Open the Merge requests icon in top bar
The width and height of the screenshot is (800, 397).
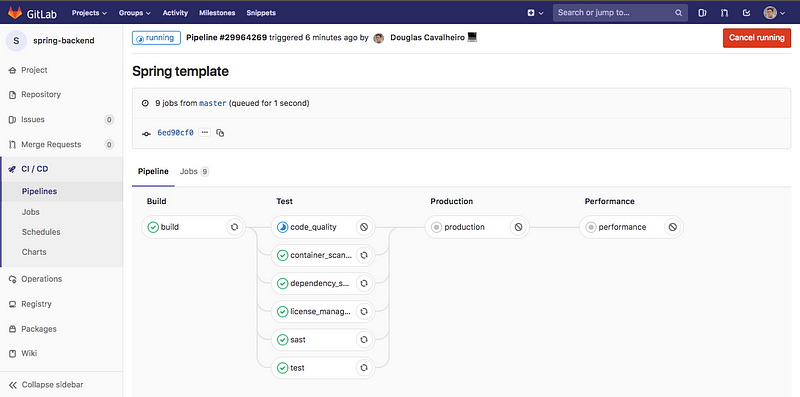click(x=724, y=13)
